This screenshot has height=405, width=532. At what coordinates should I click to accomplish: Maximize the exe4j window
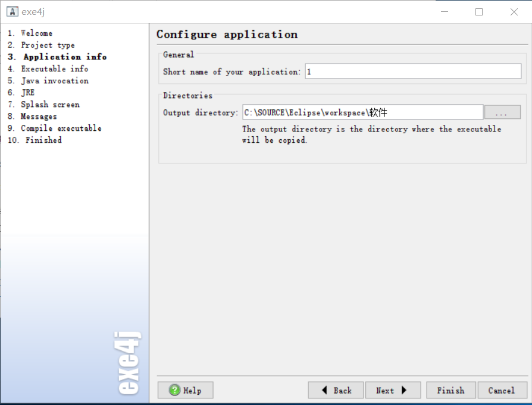(x=479, y=12)
